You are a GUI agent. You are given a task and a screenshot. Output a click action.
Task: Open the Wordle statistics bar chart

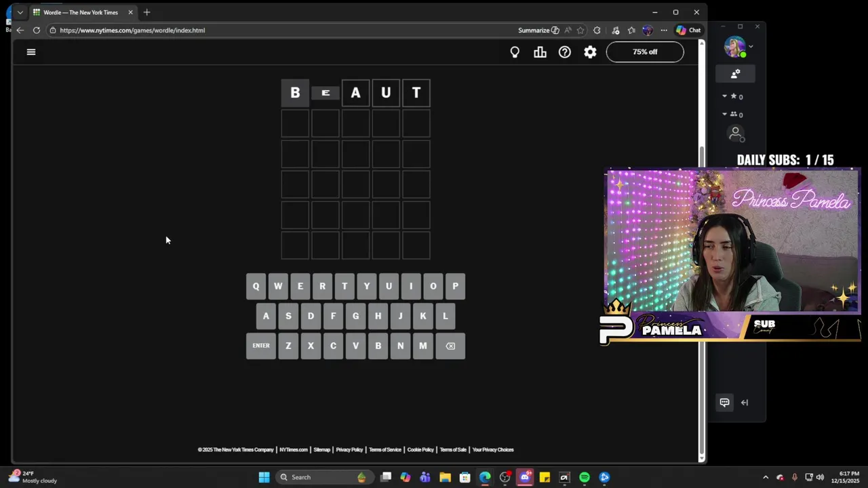pyautogui.click(x=540, y=52)
